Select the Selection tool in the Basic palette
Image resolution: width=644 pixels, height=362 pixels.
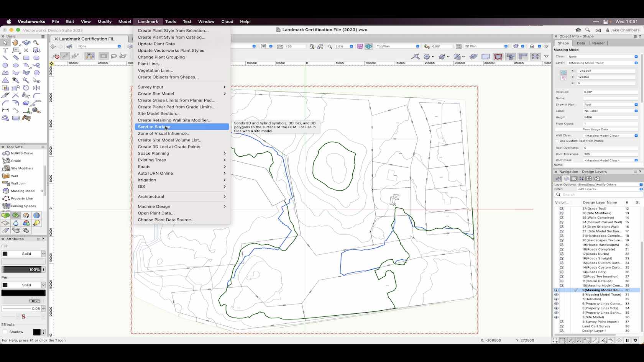[5, 43]
